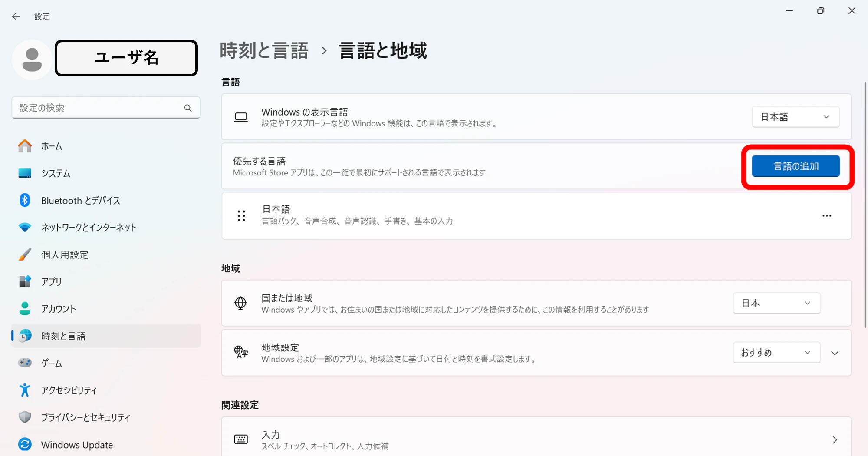Click the ユーザ名 account name
868x456 pixels.
pyautogui.click(x=126, y=58)
